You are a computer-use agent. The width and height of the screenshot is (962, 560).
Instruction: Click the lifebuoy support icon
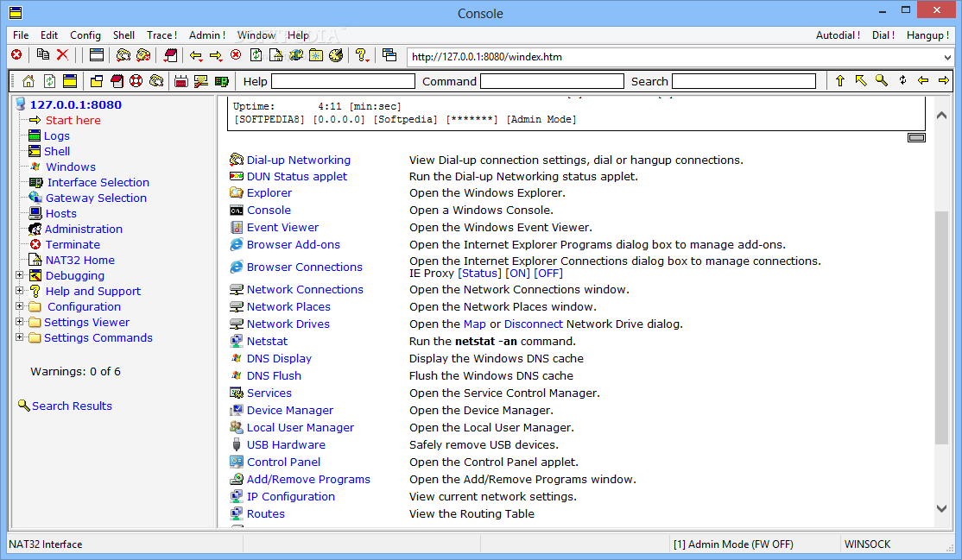click(136, 81)
